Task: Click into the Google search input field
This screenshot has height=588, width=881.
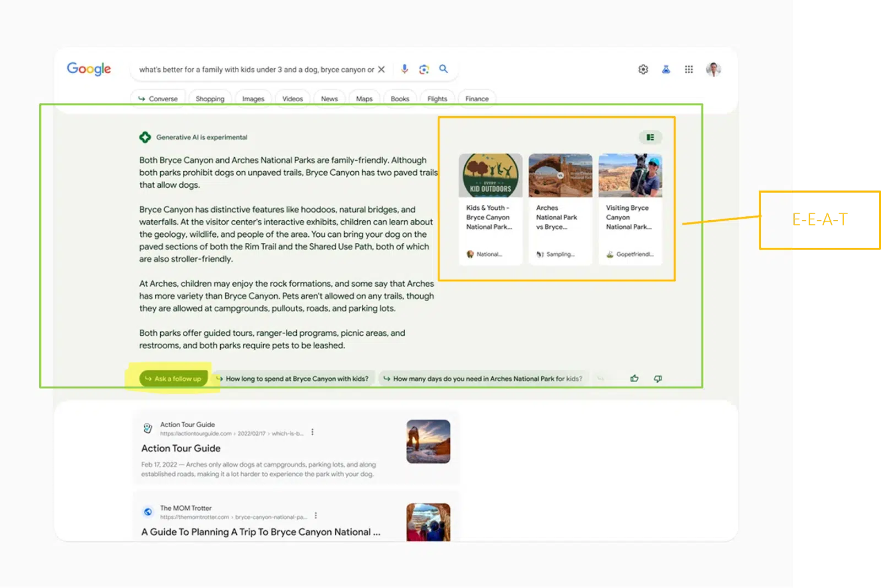Action: point(256,69)
